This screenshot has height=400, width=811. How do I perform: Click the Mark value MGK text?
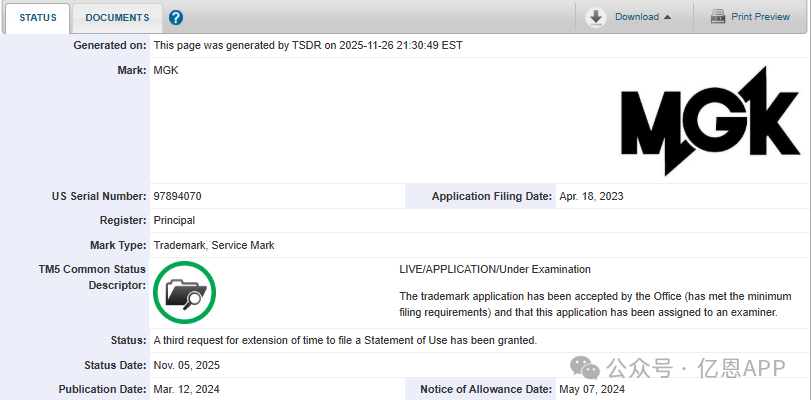[x=166, y=70]
